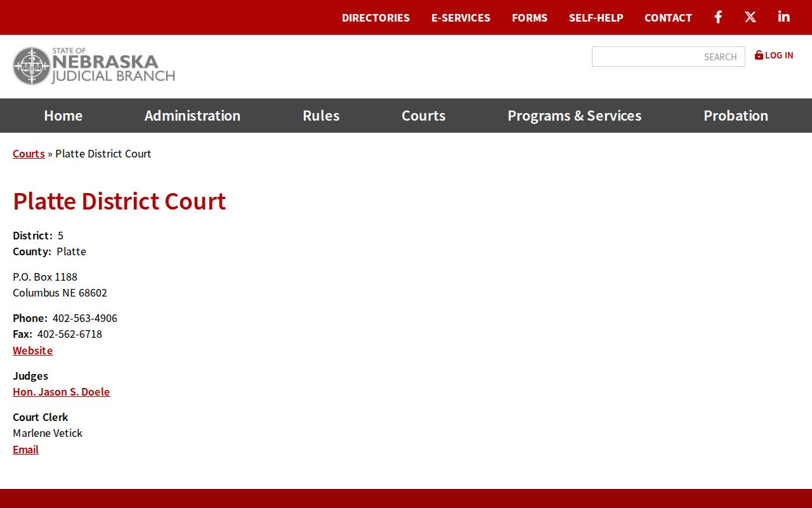The width and height of the screenshot is (812, 508).
Task: Go to the Home navigation tab
Action: pyautogui.click(x=63, y=116)
